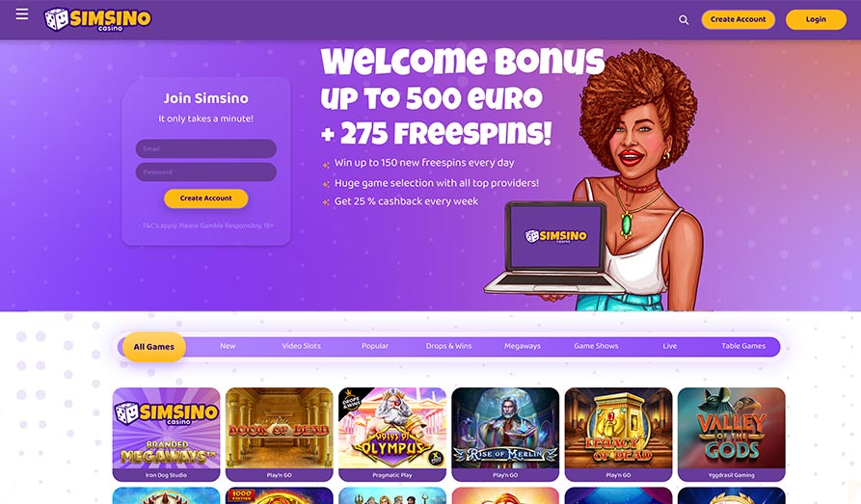Open the Gates of Olympus game thumbnail
Image resolution: width=861 pixels, height=504 pixels.
(x=392, y=434)
